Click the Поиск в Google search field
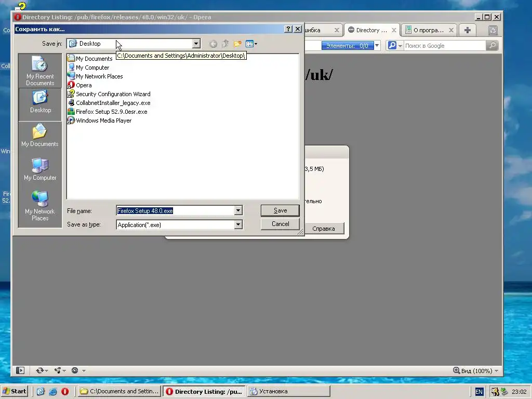 [445, 46]
